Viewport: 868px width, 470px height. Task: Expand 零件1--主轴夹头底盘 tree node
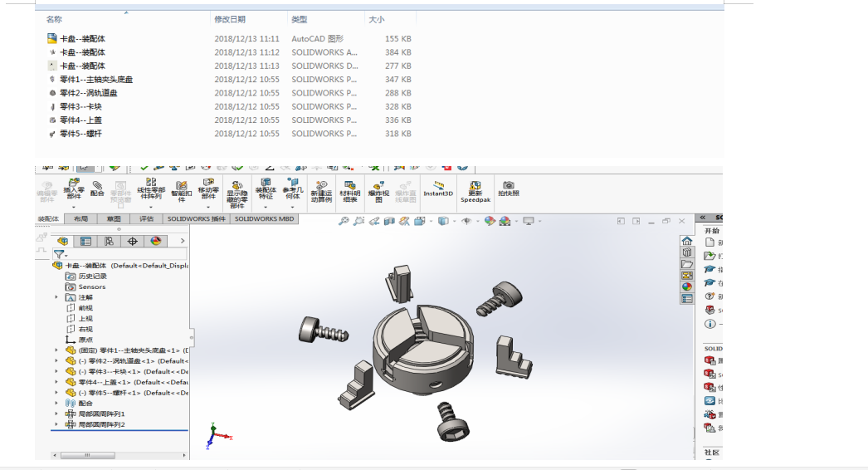tap(56, 350)
